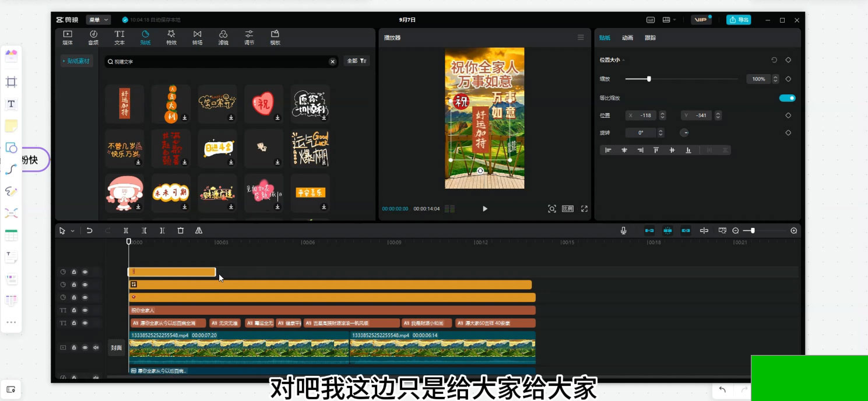
Task: Open the 特效 (effects) panel
Action: click(x=171, y=37)
